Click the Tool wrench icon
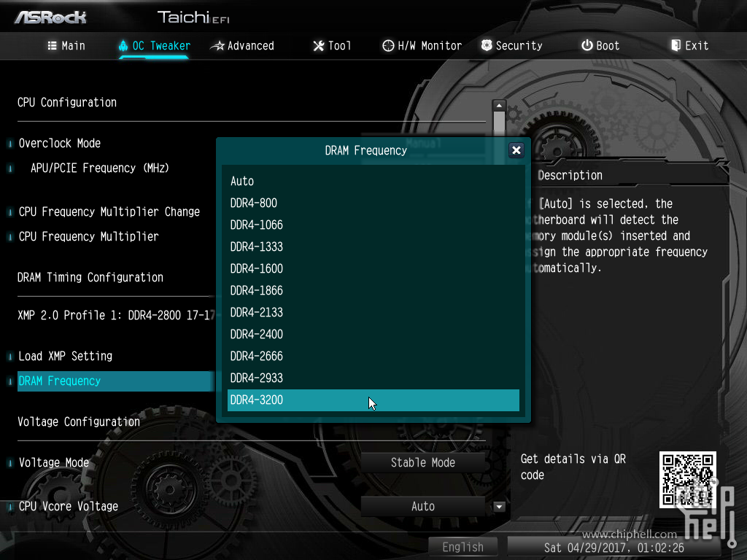The image size is (747, 560). [x=319, y=46]
